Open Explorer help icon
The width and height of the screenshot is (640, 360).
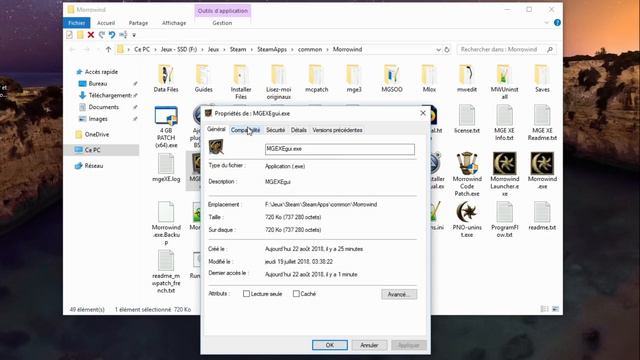click(557, 23)
